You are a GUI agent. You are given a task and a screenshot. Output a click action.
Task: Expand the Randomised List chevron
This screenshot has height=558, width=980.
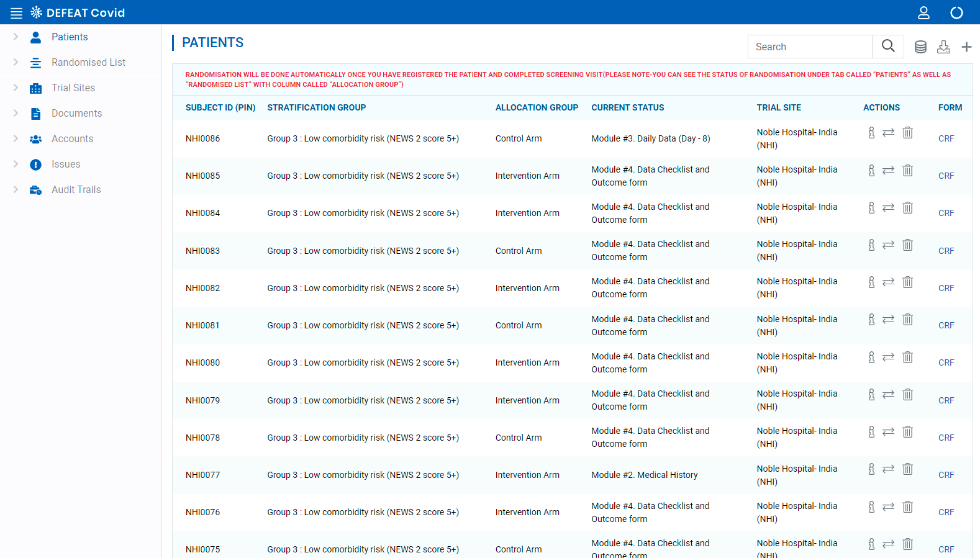tap(16, 63)
